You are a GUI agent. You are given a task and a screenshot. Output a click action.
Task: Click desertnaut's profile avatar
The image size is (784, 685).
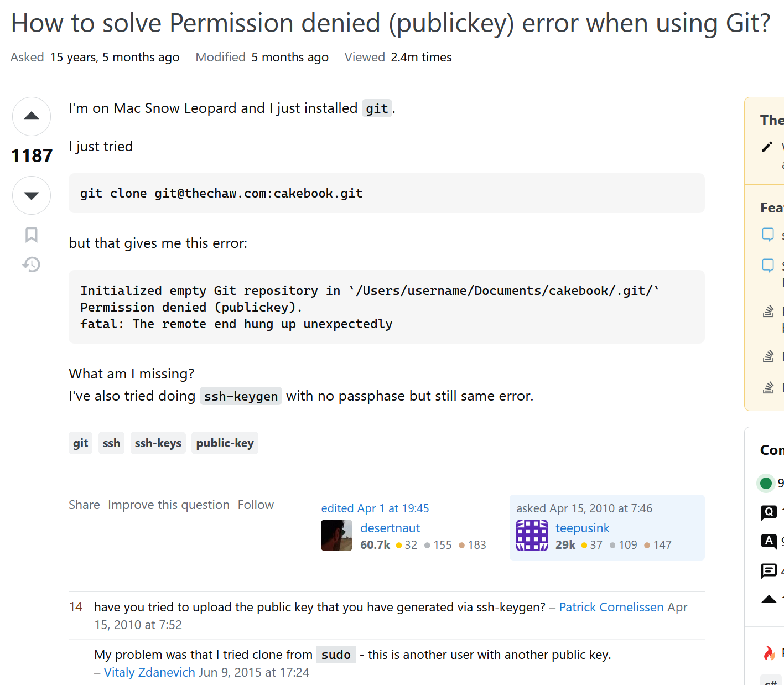[x=336, y=535]
